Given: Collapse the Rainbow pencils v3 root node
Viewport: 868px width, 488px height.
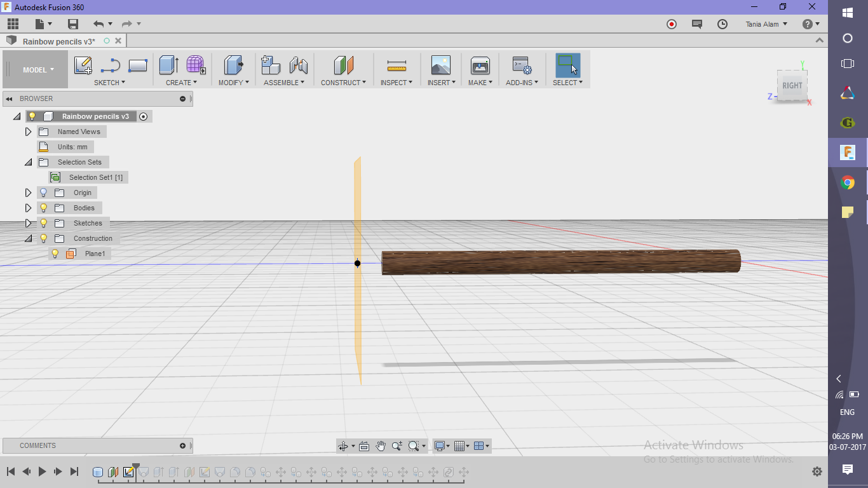Looking at the screenshot, I should click(x=17, y=116).
